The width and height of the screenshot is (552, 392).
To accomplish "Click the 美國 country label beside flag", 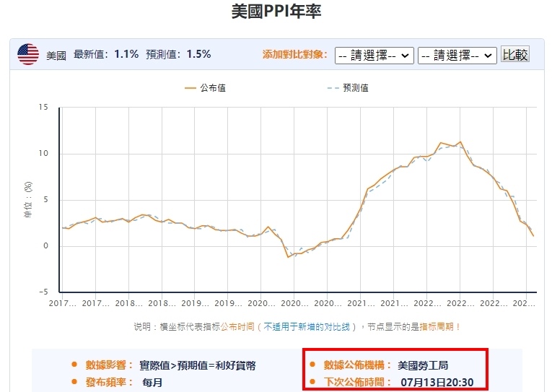I will coord(56,56).
